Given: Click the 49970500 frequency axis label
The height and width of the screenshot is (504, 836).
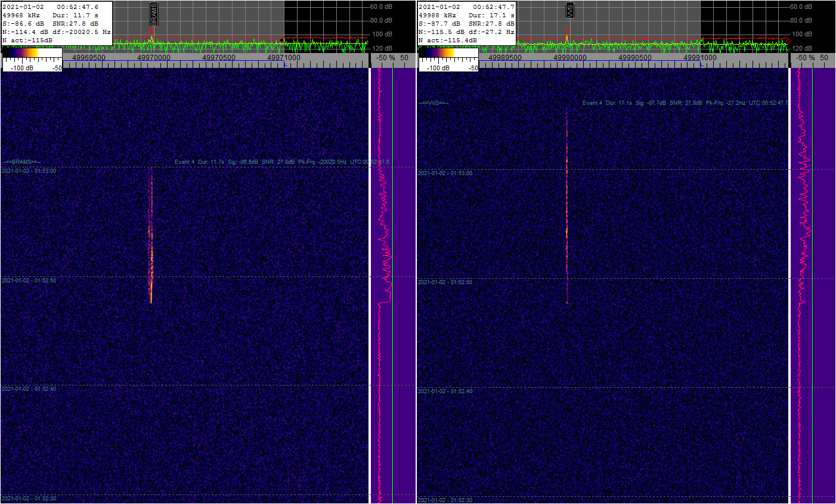Looking at the screenshot, I should click(x=218, y=58).
